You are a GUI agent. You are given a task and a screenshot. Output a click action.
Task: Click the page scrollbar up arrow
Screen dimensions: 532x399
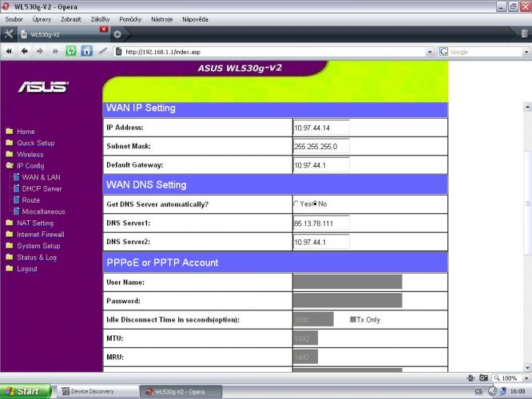click(x=527, y=107)
